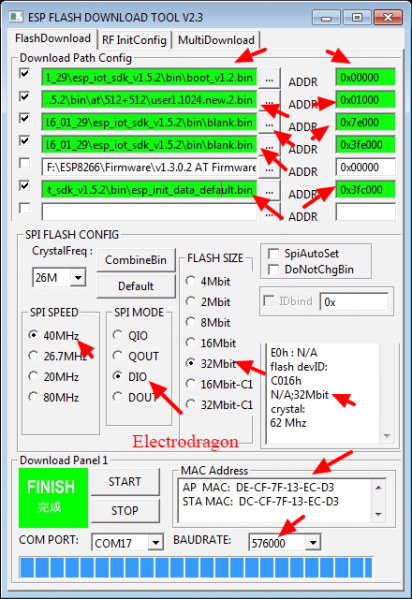Open the RF InitConfig tab

134,40
